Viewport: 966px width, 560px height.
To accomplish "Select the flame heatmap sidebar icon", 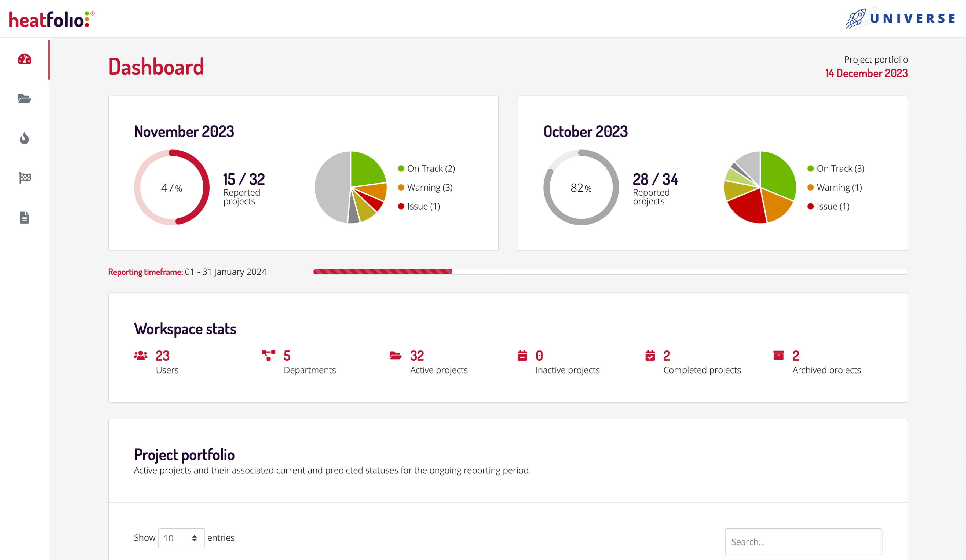I will [24, 138].
